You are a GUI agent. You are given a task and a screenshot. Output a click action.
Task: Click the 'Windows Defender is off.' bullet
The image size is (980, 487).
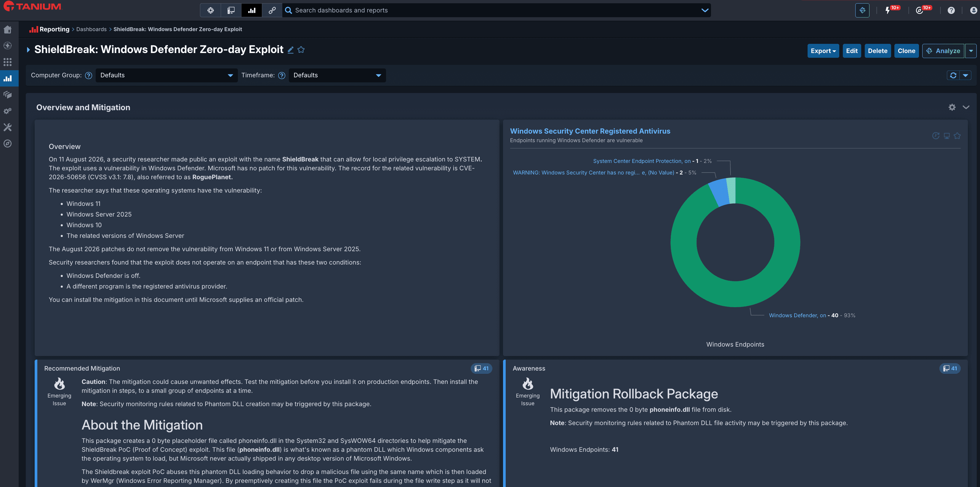click(x=103, y=276)
